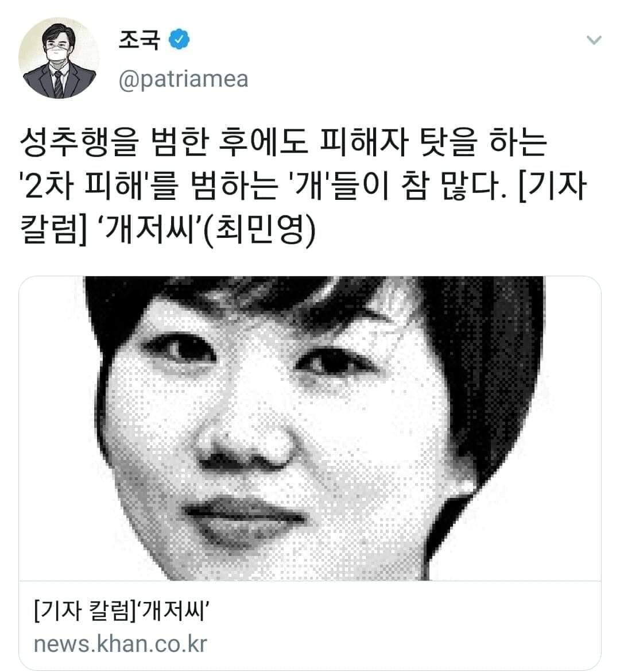Click the [기자 text ending the second tweet line

pyautogui.click(x=552, y=187)
